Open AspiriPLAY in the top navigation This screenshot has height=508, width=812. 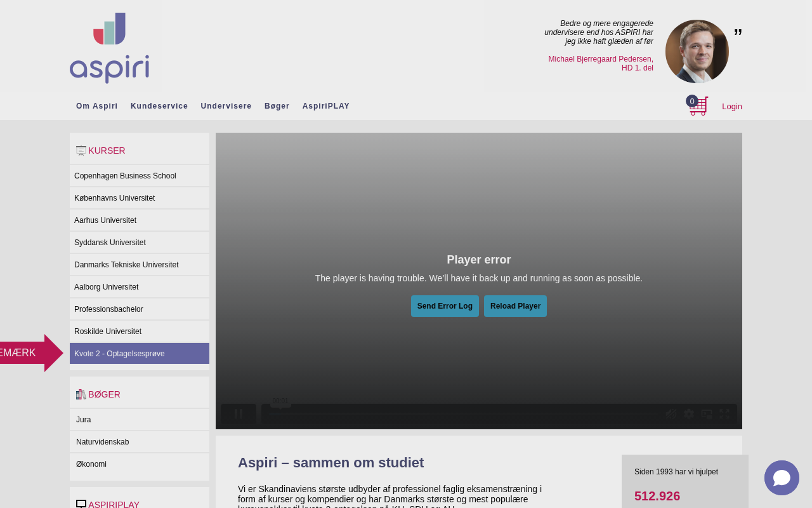point(326,106)
